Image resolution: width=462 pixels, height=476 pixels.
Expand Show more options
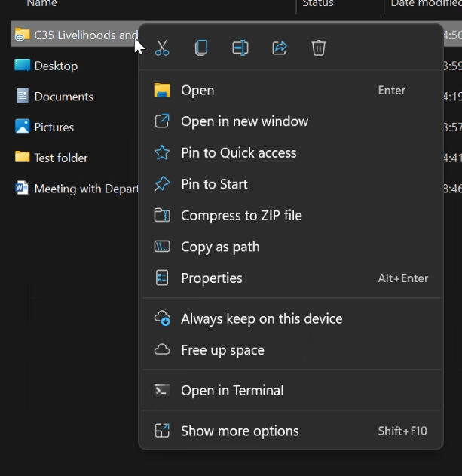pos(240,431)
